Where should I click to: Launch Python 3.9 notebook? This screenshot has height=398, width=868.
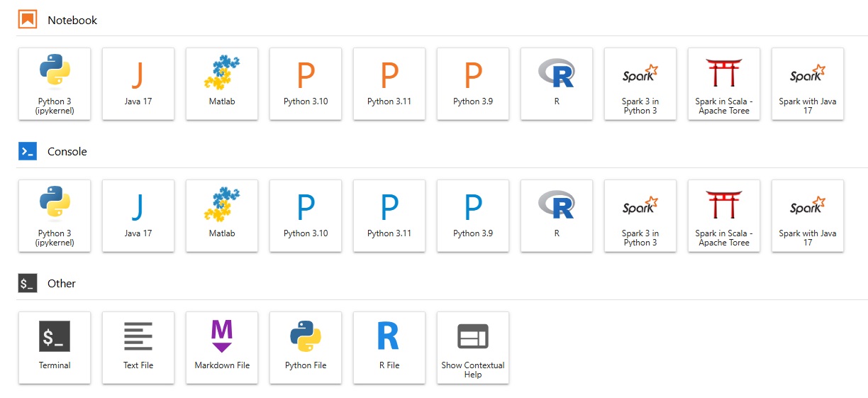pyautogui.click(x=473, y=83)
